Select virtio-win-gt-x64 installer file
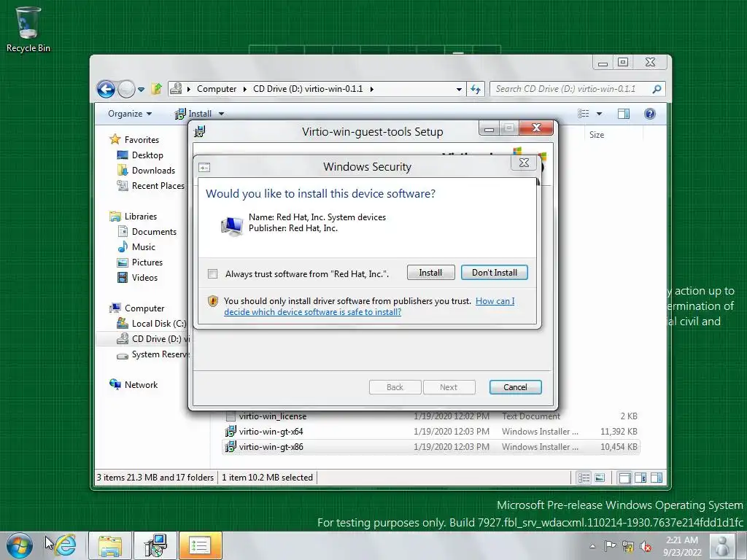Image resolution: width=747 pixels, height=560 pixels. (x=271, y=432)
